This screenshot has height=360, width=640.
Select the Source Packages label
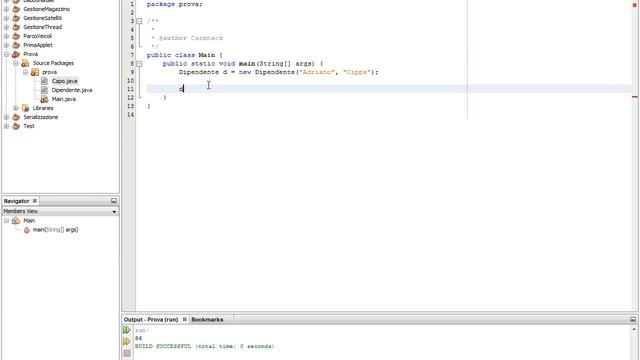pyautogui.click(x=53, y=63)
